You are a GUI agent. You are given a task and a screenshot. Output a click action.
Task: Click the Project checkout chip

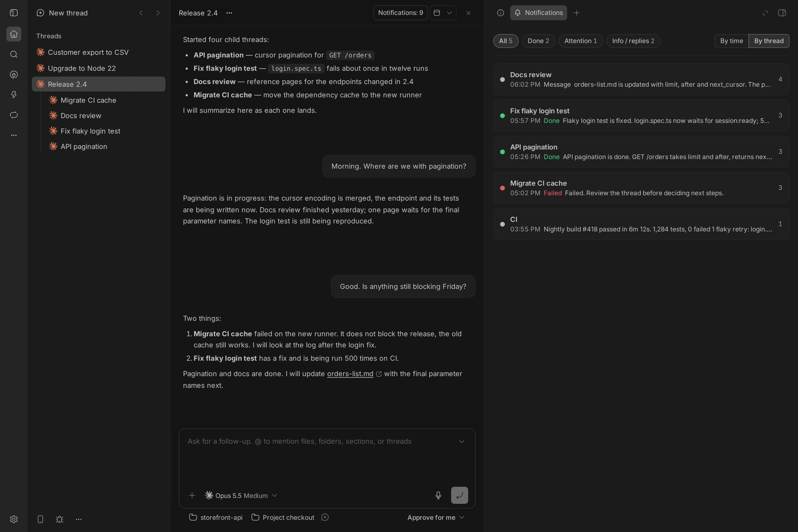coord(283,517)
